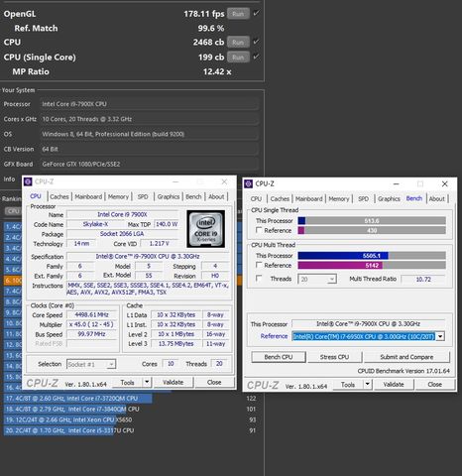
Task: Open Caches tab in right CPU-Z window
Action: [280, 198]
